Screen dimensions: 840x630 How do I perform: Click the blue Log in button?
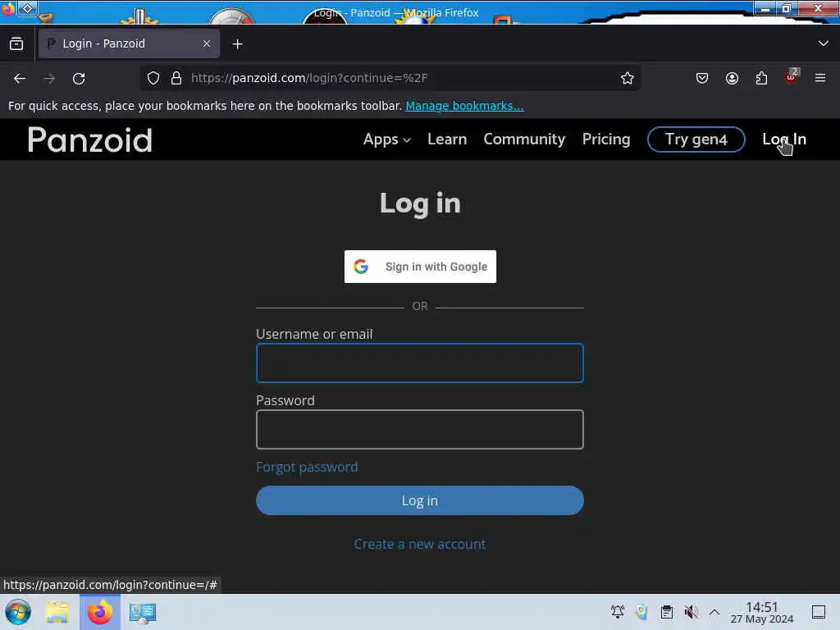point(419,500)
